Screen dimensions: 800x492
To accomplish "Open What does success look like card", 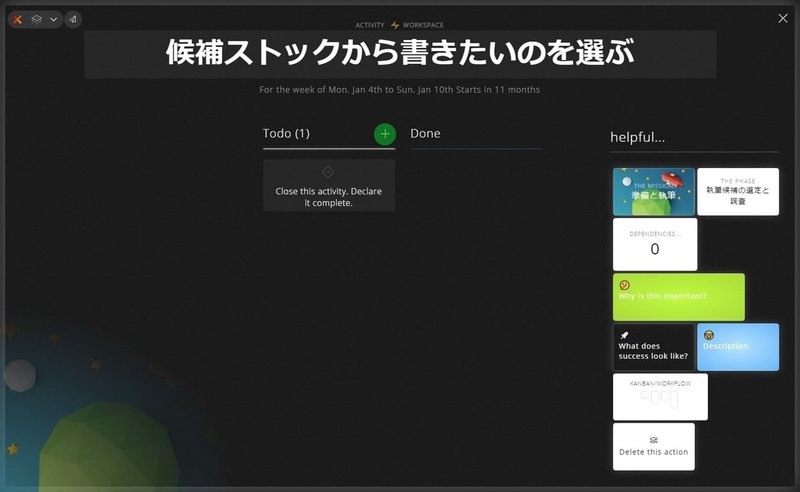I will 654,347.
